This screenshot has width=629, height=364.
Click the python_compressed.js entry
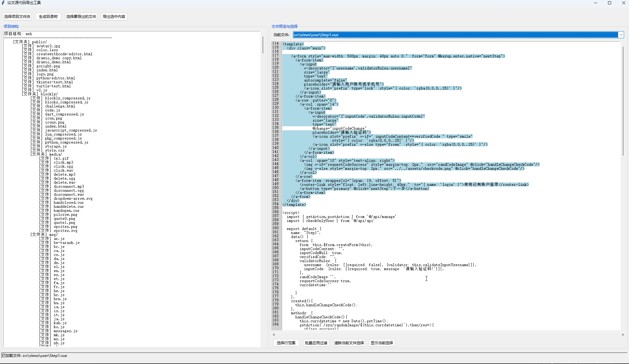pos(59,142)
